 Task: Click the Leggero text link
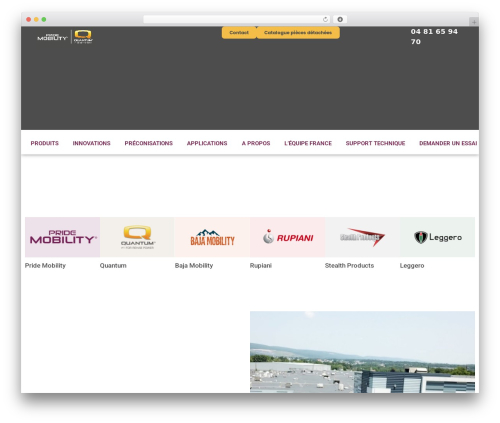point(412,266)
